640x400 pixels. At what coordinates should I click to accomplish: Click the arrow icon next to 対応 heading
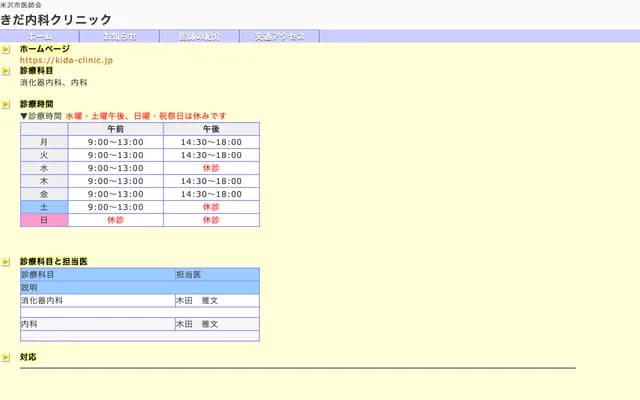pyautogui.click(x=6, y=357)
